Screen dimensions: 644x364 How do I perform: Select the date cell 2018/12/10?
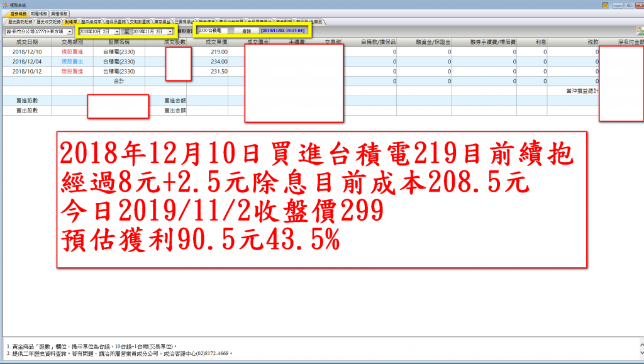[27, 52]
